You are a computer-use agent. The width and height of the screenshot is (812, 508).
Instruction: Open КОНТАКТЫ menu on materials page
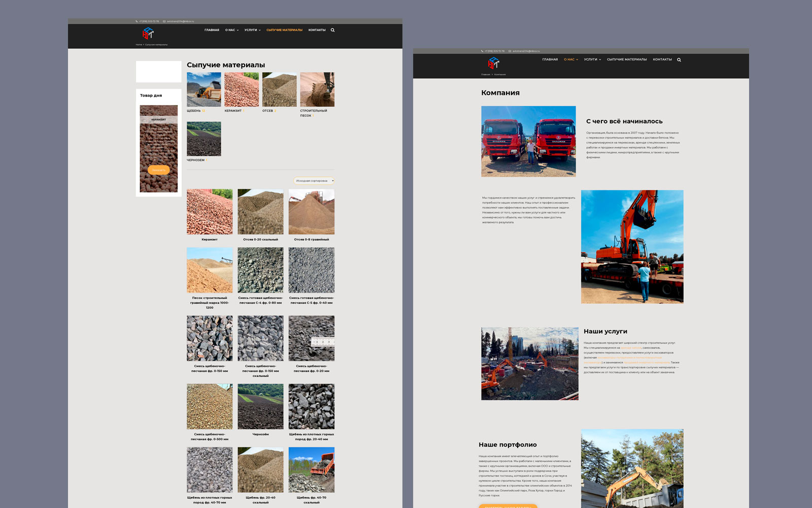click(317, 30)
